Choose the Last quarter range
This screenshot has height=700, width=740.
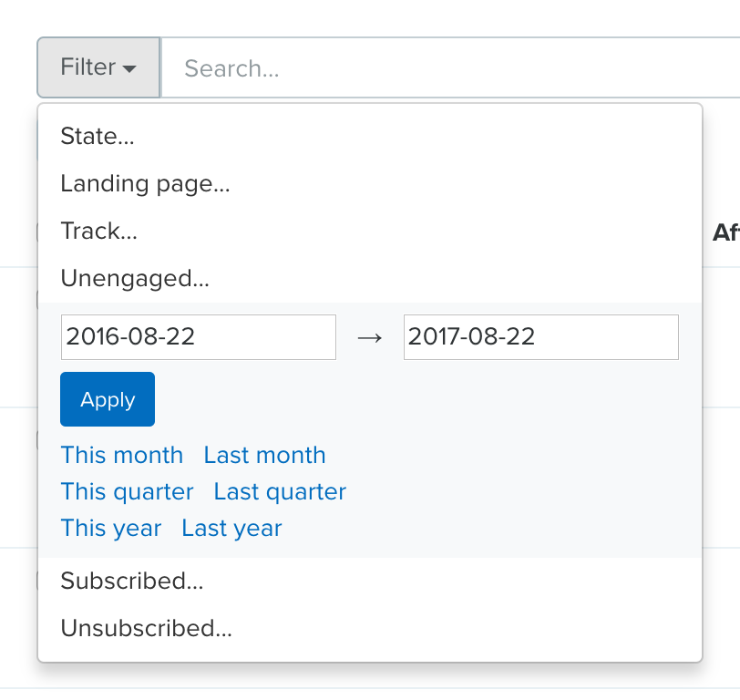pos(280,492)
